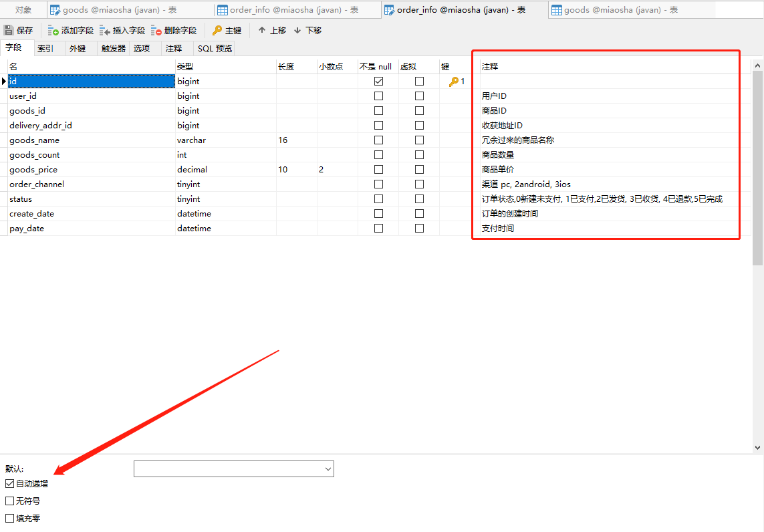764x532 pixels.
Task: Click decimal places 2 of goods_price
Action: pyautogui.click(x=337, y=170)
